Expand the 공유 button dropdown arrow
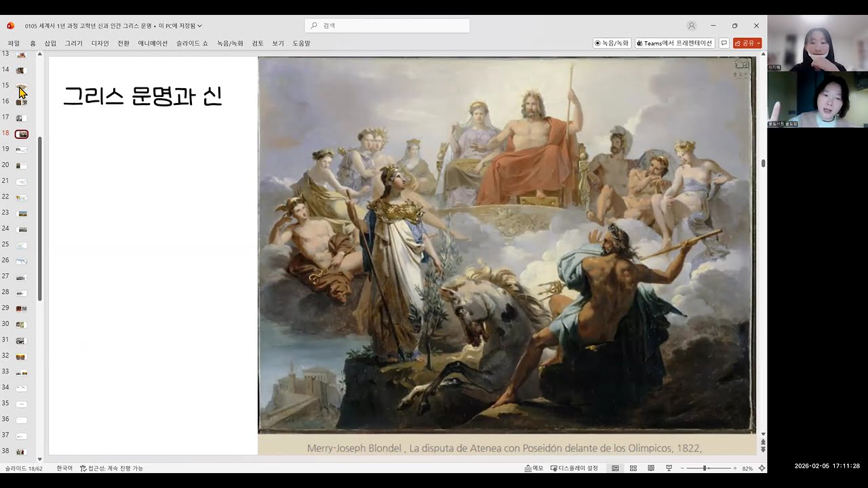Image resolution: width=868 pixels, height=488 pixels. tap(758, 43)
